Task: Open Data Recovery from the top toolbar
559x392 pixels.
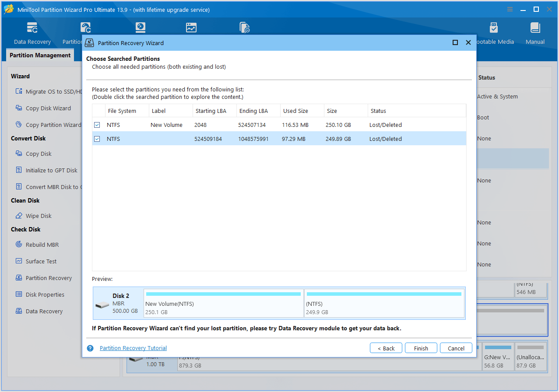Action: coord(32,33)
